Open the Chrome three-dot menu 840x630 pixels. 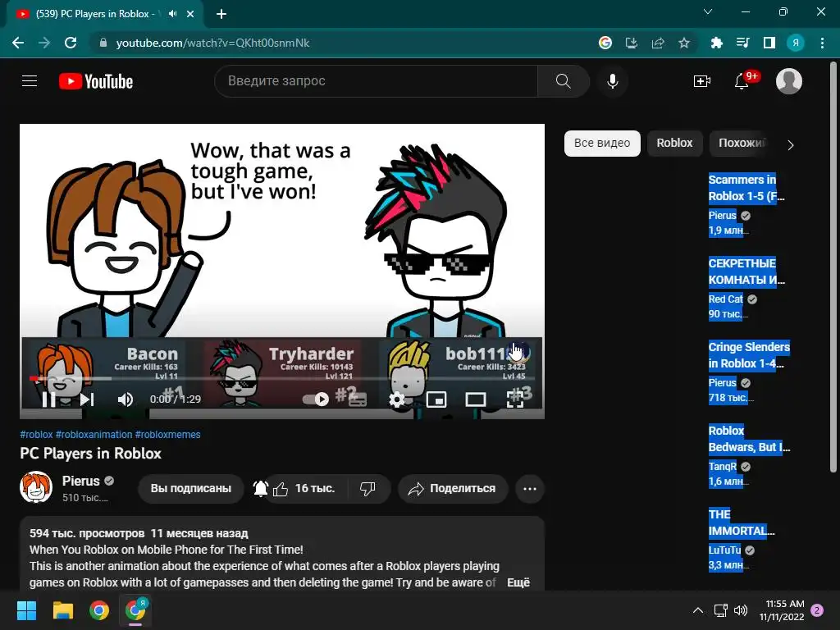pos(822,43)
